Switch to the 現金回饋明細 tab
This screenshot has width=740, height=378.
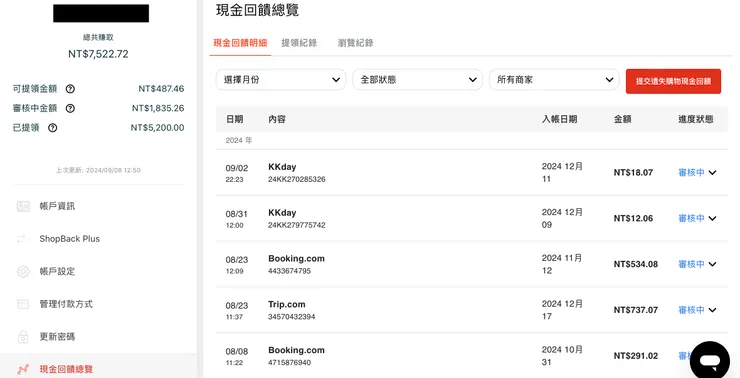tap(240, 43)
